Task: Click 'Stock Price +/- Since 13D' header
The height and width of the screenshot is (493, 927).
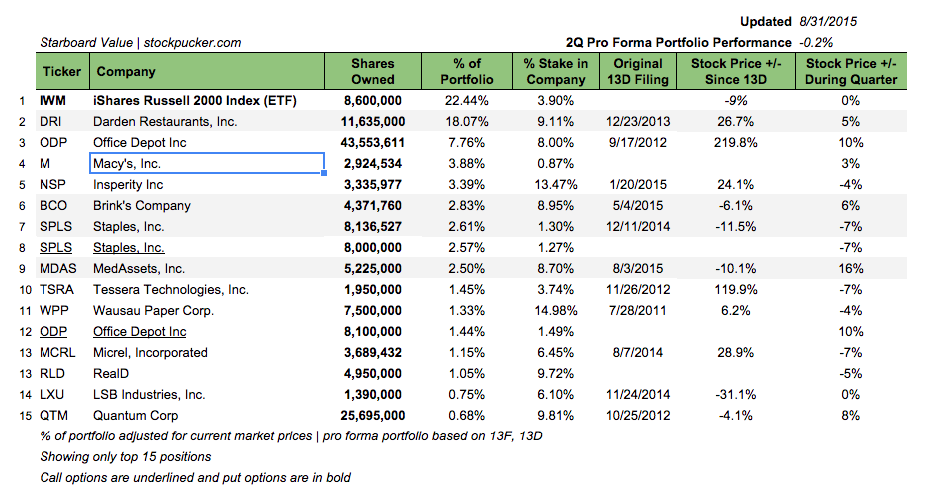Action: coord(736,72)
